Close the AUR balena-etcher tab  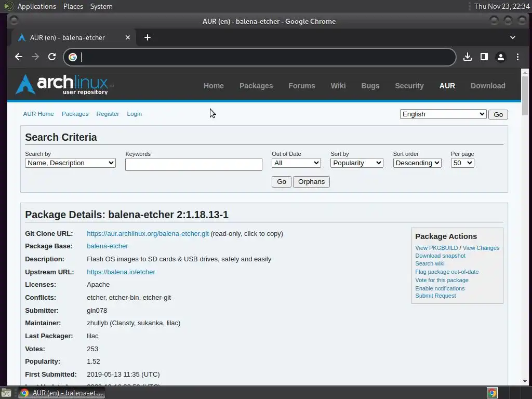point(128,37)
